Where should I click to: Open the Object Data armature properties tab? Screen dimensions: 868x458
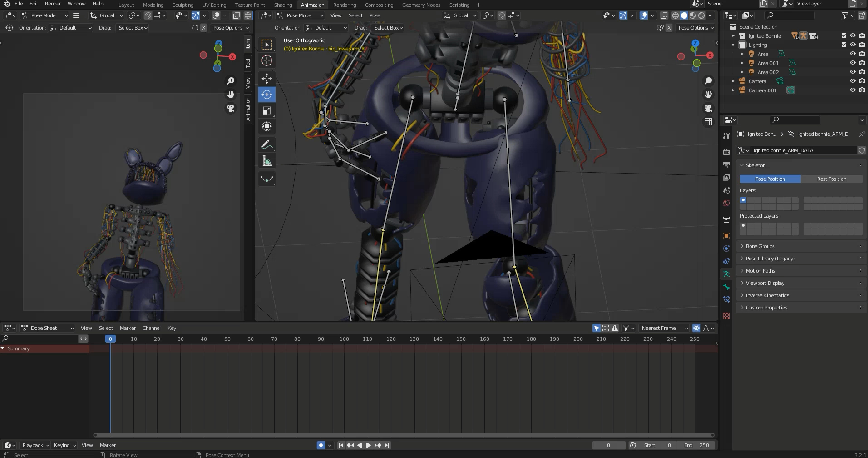click(726, 274)
